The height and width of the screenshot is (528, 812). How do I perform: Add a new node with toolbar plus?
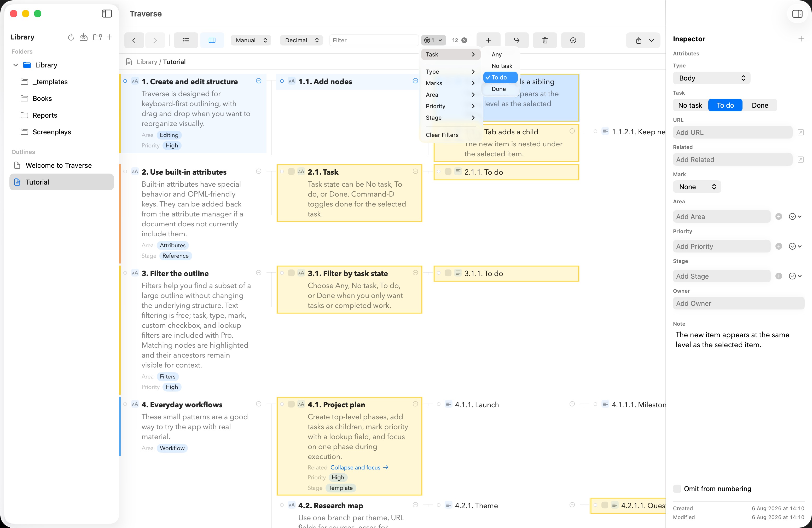tap(489, 40)
